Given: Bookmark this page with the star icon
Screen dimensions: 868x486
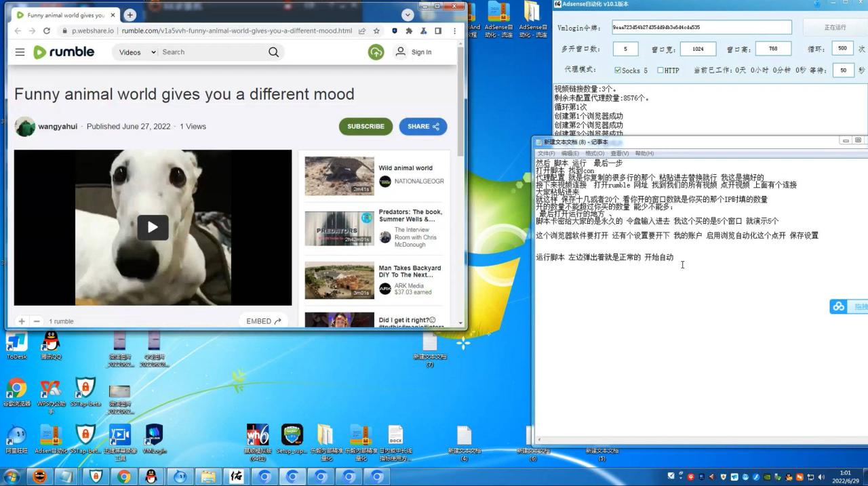Looking at the screenshot, I should 376,31.
